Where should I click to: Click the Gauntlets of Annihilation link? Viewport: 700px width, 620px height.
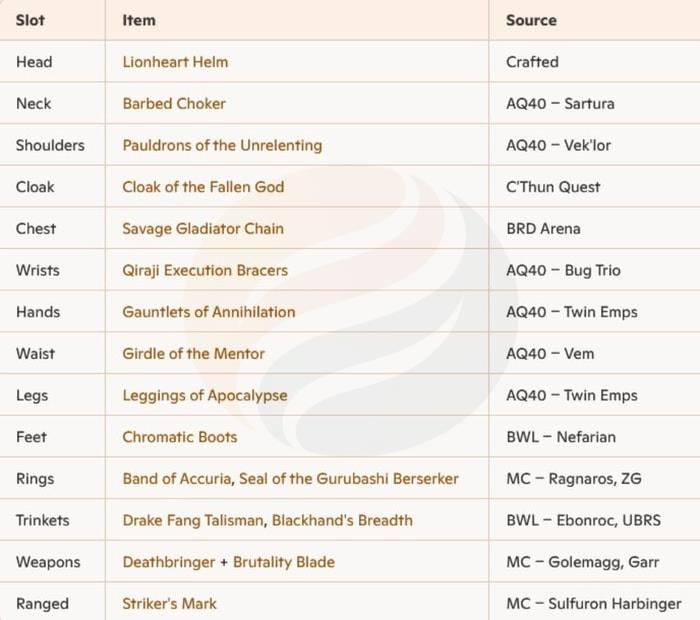click(x=209, y=312)
